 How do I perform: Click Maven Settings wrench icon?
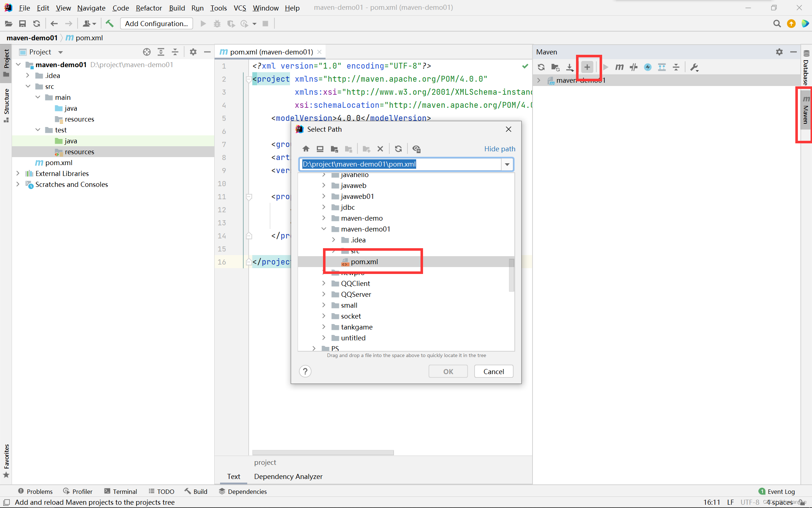click(x=694, y=67)
